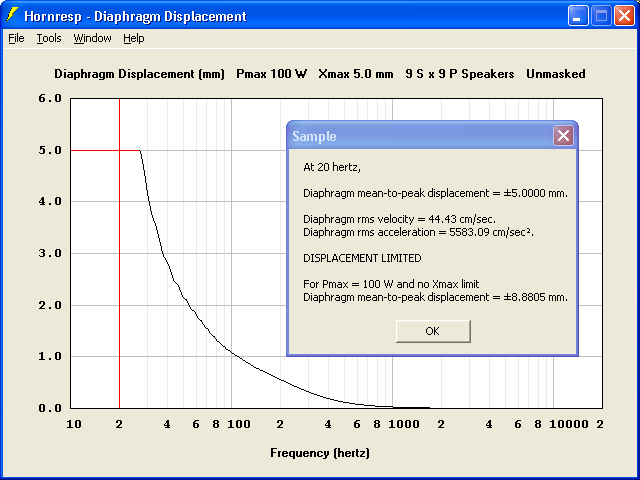Click the 10000 x-axis frequency label
640x480 pixels.
(569, 424)
